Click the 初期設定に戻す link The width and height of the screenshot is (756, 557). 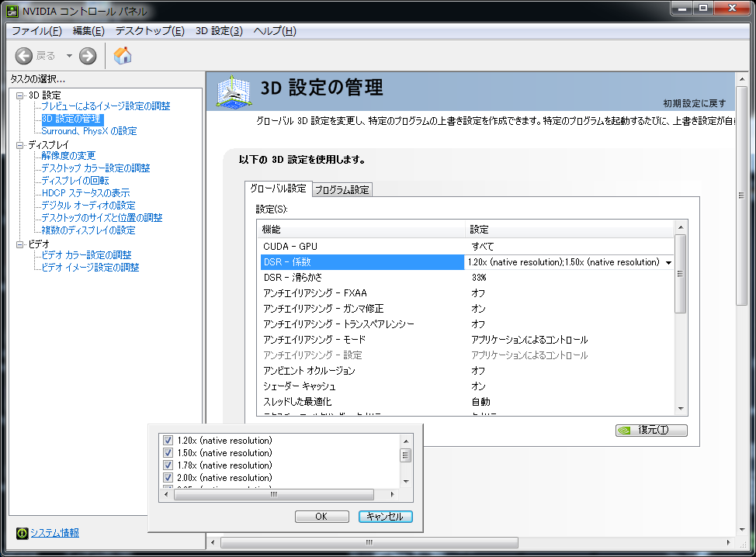[694, 103]
